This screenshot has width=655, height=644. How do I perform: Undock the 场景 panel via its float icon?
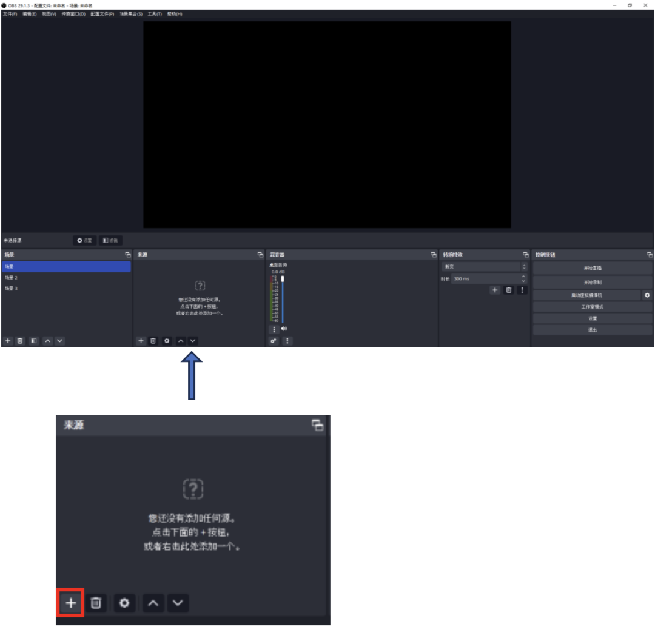(128, 255)
